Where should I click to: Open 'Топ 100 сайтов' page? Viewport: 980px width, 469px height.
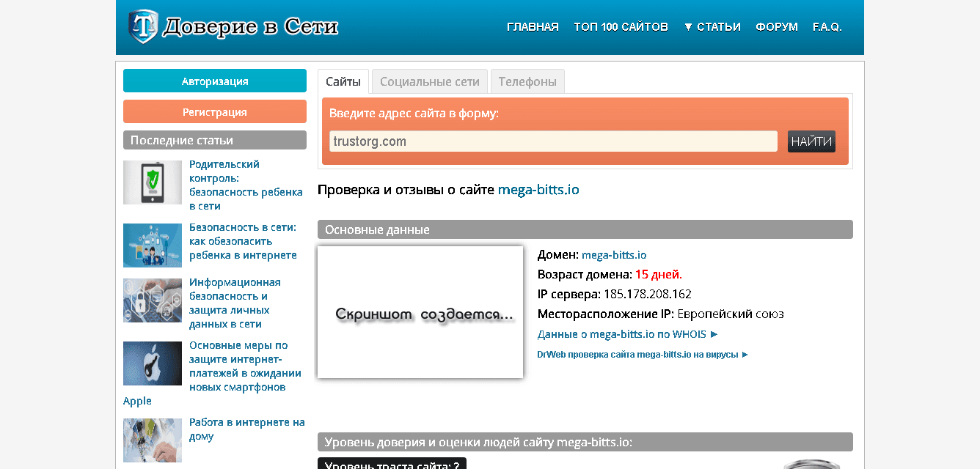click(x=621, y=27)
